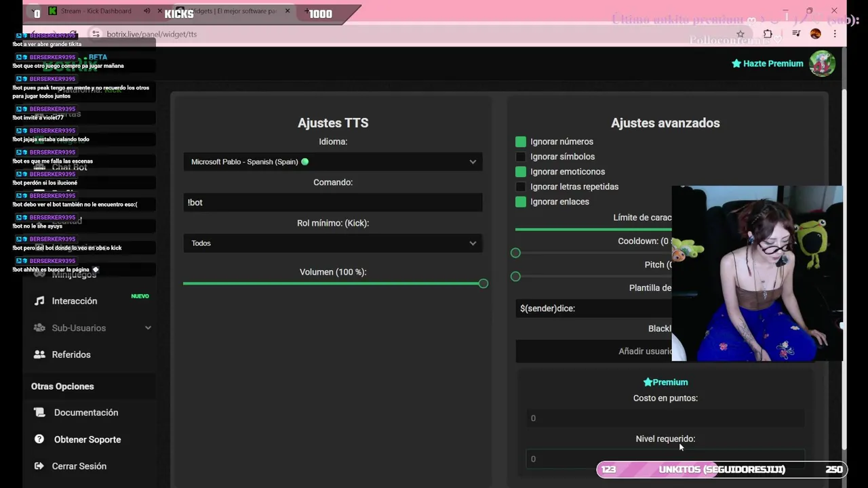Click the Obtener Soporte question mark icon

point(39,439)
